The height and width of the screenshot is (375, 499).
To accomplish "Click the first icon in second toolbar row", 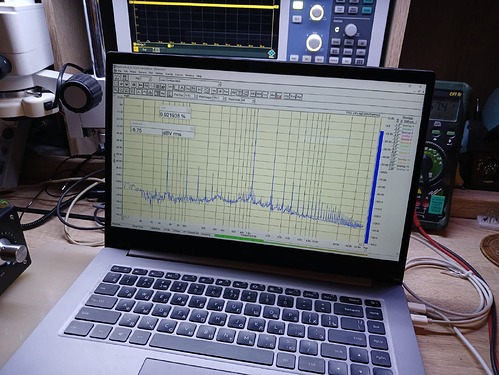I will pyautogui.click(x=115, y=84).
